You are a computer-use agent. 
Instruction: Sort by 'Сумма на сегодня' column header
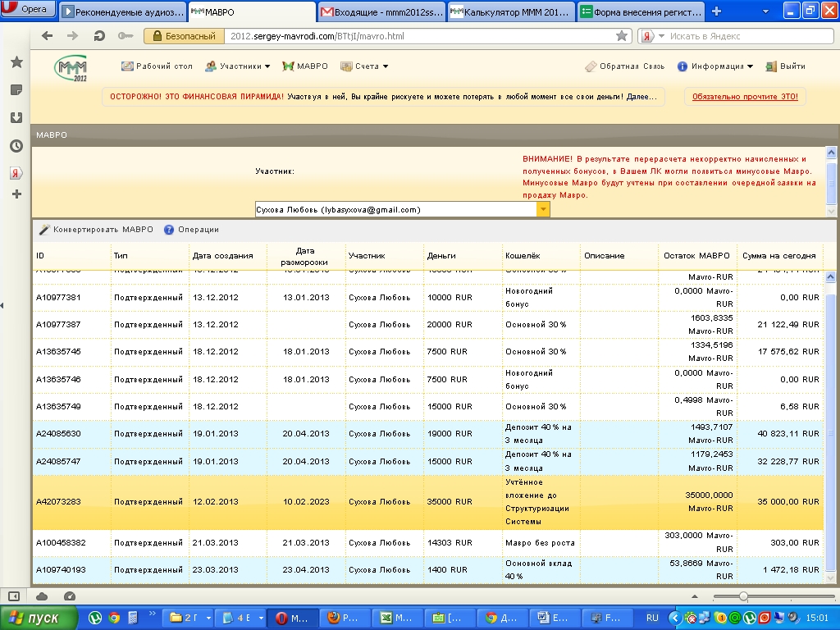pos(779,256)
